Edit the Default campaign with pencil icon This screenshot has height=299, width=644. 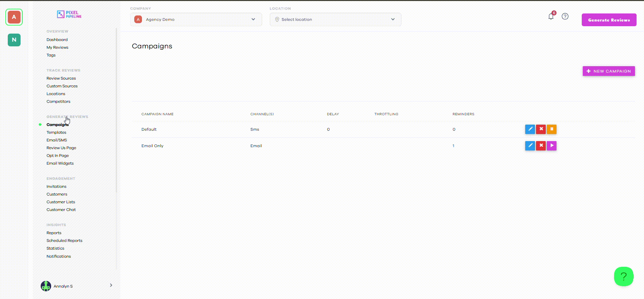[x=530, y=129]
